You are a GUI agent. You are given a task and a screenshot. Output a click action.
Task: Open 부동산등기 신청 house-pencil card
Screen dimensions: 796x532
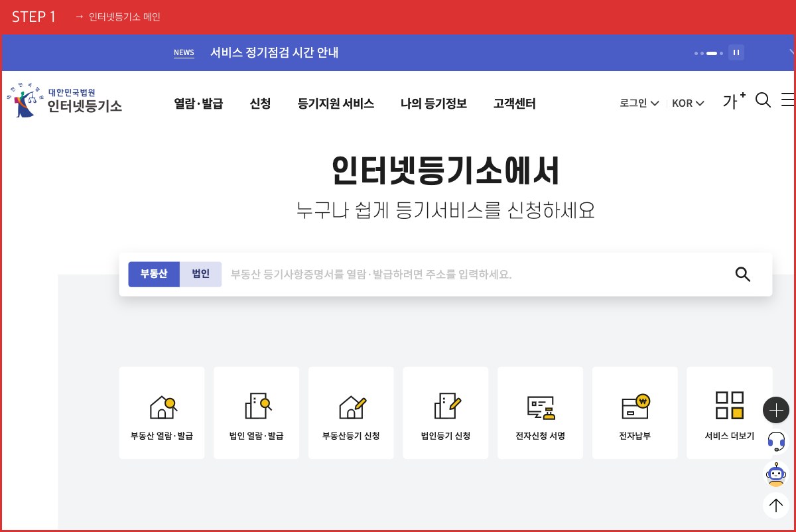tap(351, 413)
